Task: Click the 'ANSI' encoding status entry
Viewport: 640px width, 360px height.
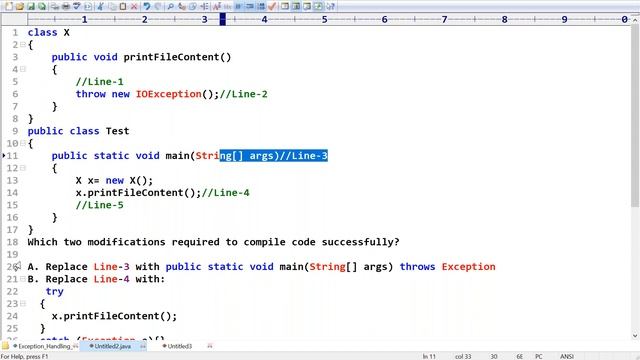Action: (567, 356)
